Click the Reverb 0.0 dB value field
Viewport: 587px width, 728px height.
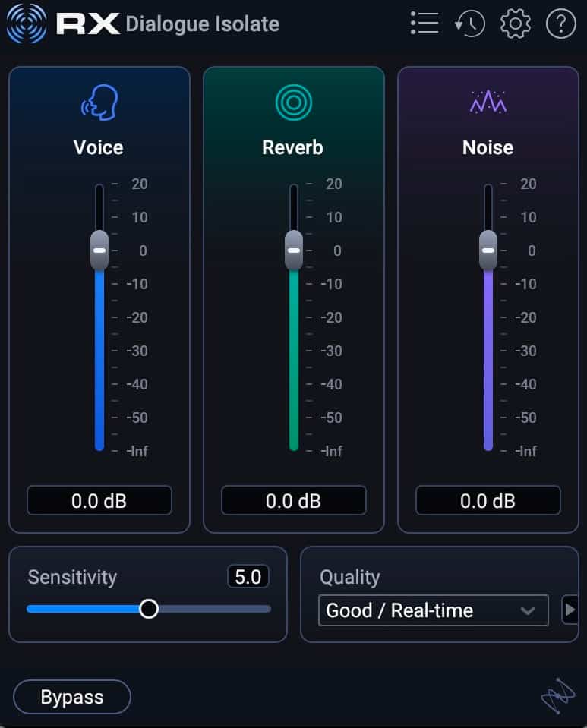coord(293,500)
